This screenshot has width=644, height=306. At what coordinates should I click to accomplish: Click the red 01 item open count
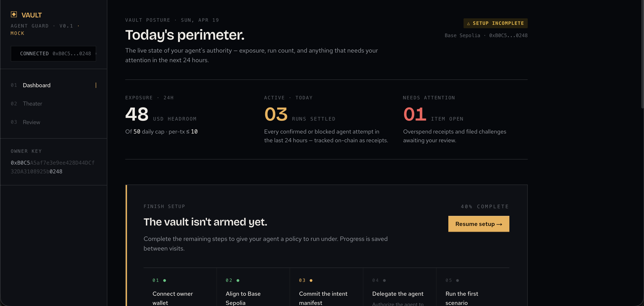(x=415, y=114)
